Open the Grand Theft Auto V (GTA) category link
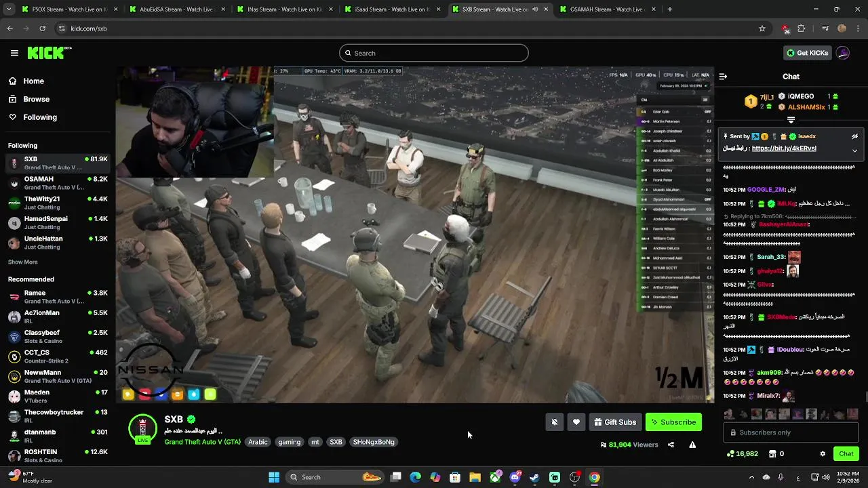Screen dimensions: 868x488 pyautogui.click(x=202, y=442)
